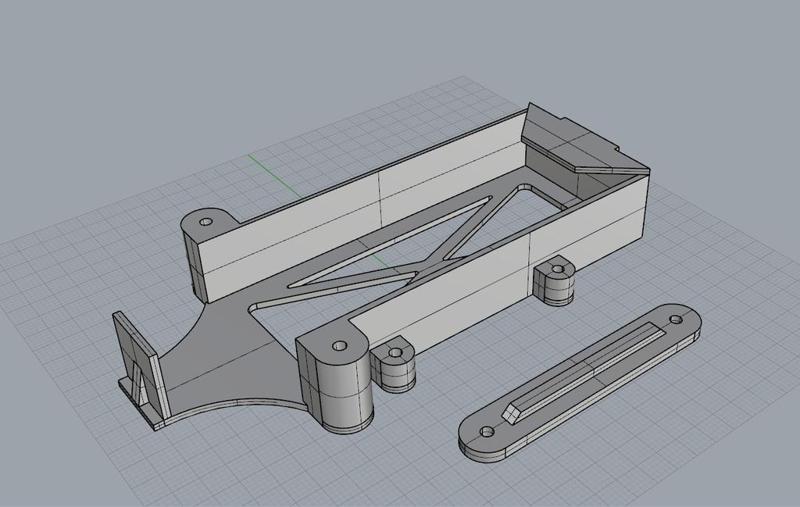This screenshot has width=800, height=507.
Task: Select the small standoff under the right side wall
Action: click(556, 283)
